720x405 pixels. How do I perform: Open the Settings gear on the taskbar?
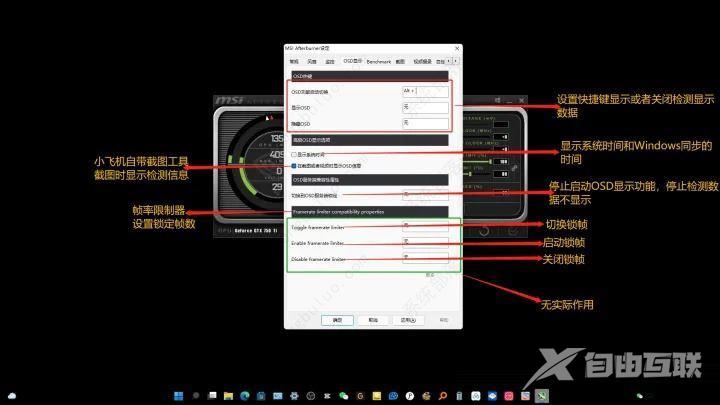click(x=294, y=396)
